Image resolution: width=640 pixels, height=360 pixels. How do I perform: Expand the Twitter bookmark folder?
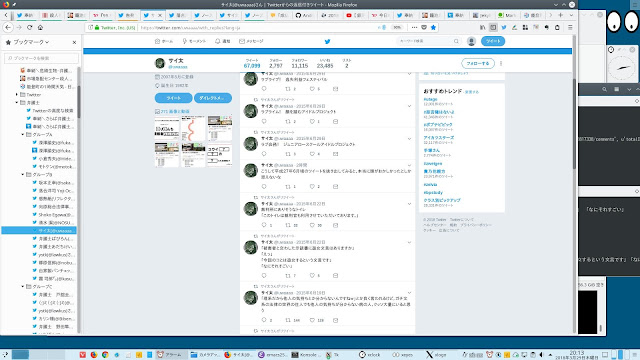coord(17,94)
